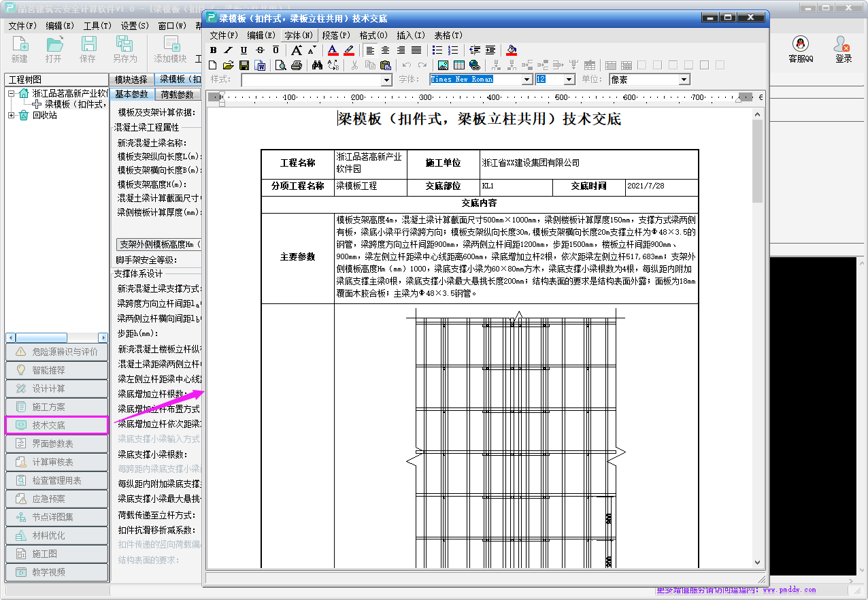The width and height of the screenshot is (868, 600).
Task: Toggle overline text formatting
Action: click(x=276, y=50)
